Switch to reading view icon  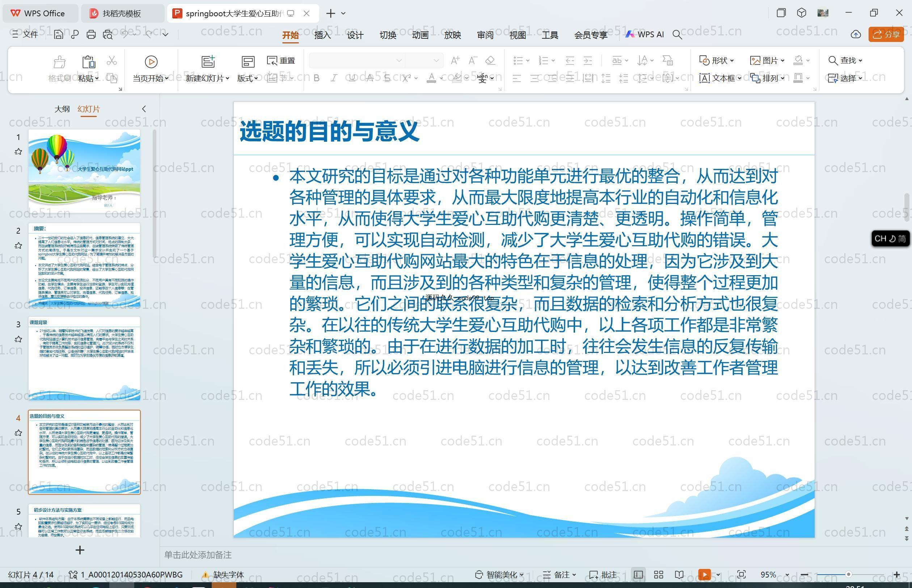[x=679, y=575]
